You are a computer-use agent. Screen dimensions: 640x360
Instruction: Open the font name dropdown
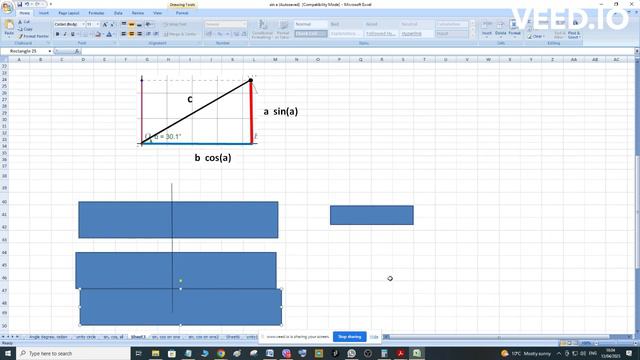(83, 24)
